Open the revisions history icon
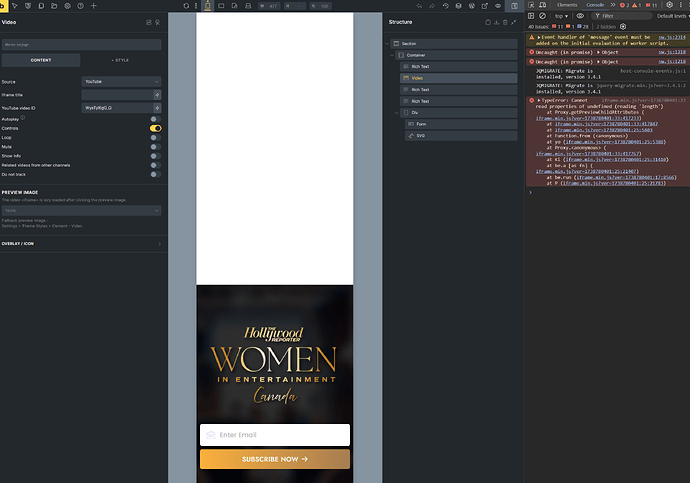The height and width of the screenshot is (483, 690). tap(445, 6)
